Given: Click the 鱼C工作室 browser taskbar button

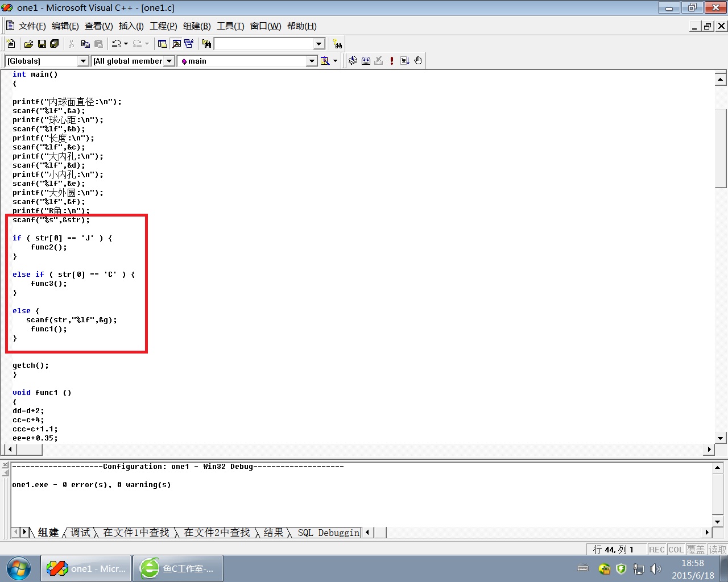Looking at the screenshot, I should [x=177, y=568].
